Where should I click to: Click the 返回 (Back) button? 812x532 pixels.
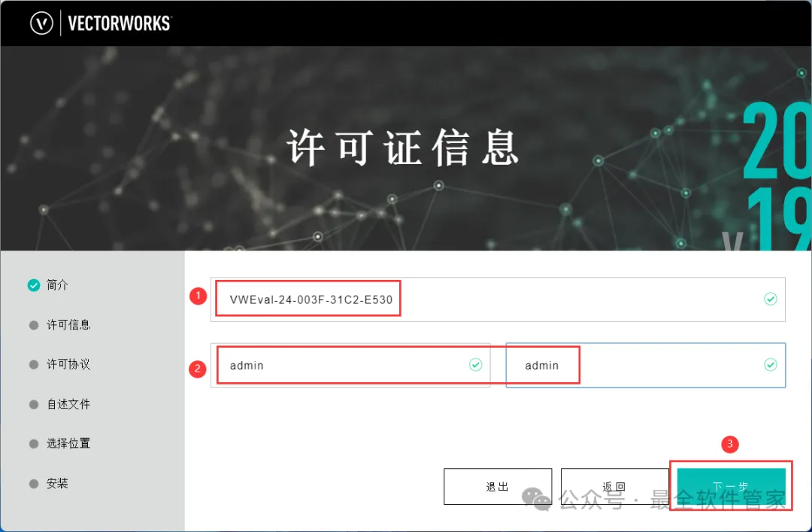(615, 486)
